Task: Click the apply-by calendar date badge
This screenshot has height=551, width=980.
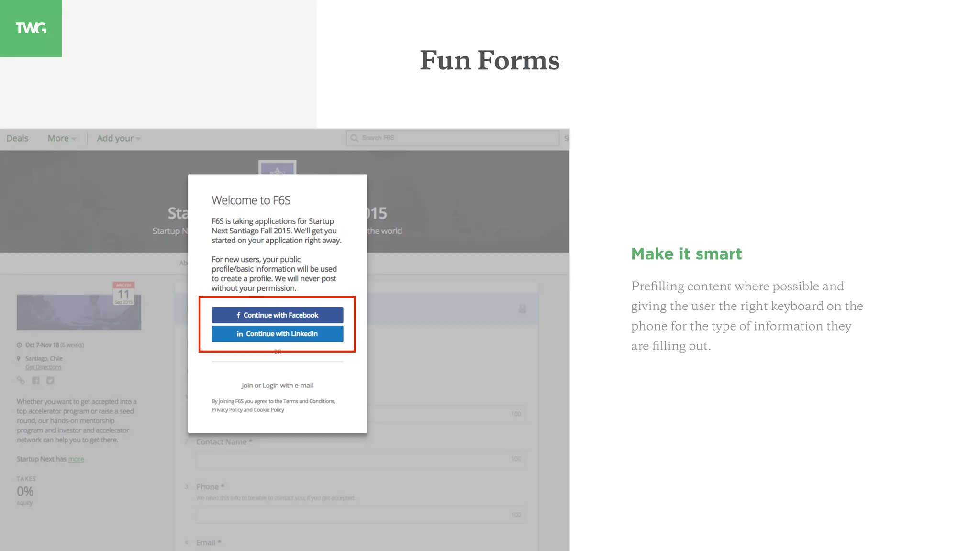Action: point(123,293)
